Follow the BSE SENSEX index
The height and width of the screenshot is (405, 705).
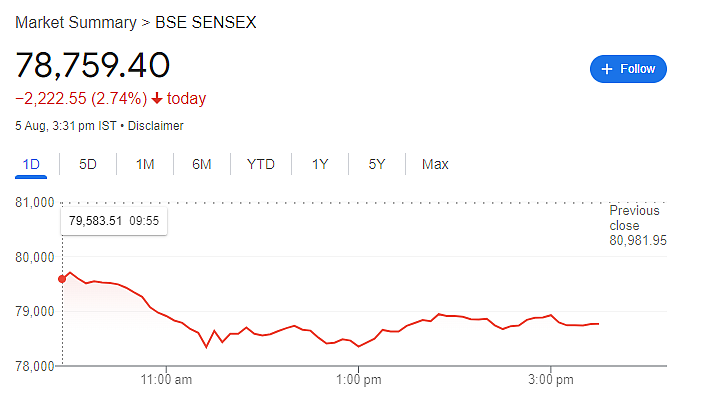click(x=628, y=69)
